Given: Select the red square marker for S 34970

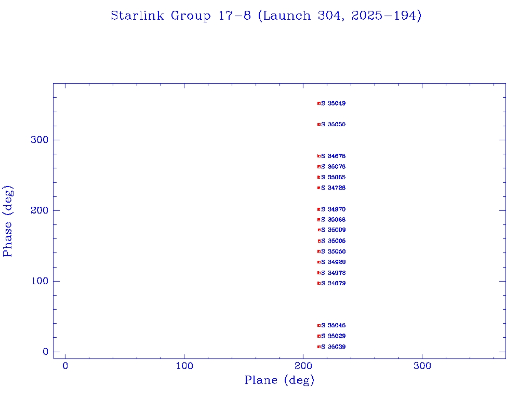Looking at the screenshot, I should point(319,209).
